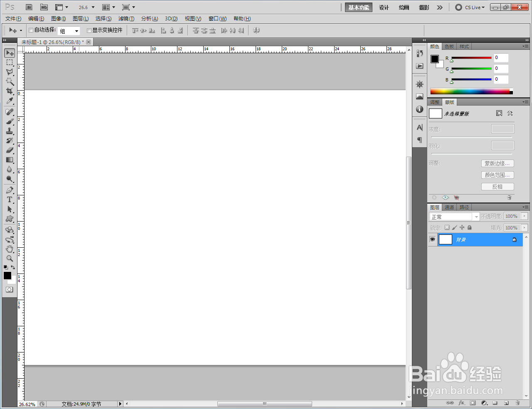
Task: Select the Move tool
Action: click(10, 53)
